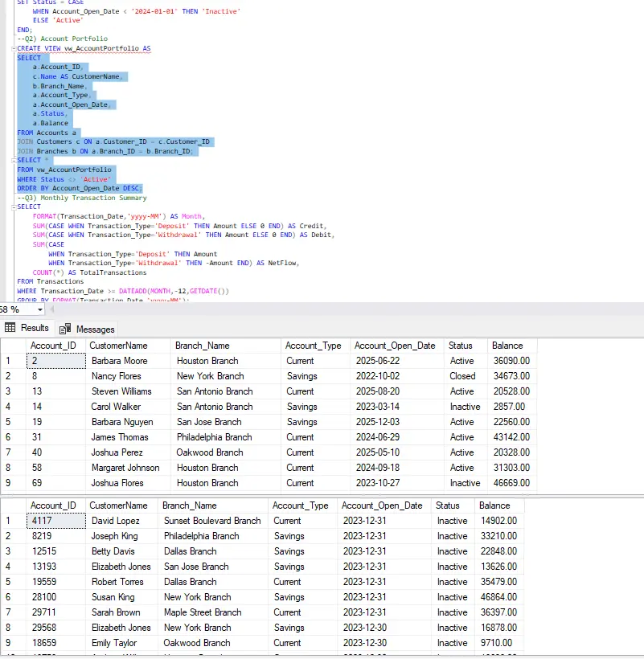Click Philadelphia Branch cell for James Thomas

[226, 437]
